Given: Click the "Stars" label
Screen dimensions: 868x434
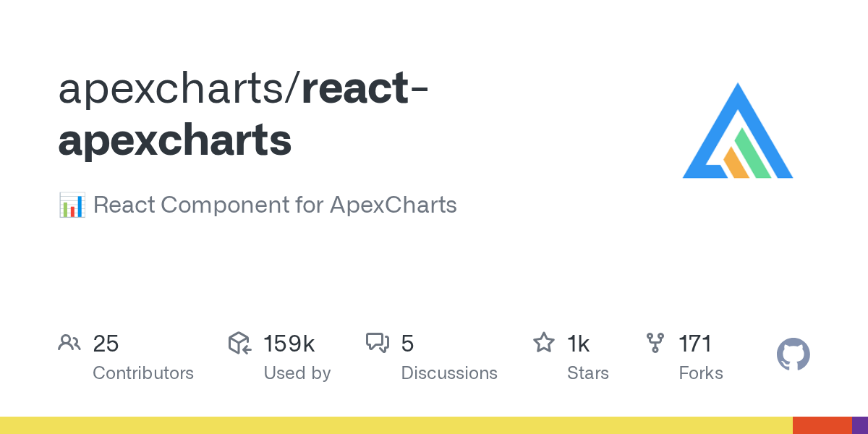Looking at the screenshot, I should [588, 373].
